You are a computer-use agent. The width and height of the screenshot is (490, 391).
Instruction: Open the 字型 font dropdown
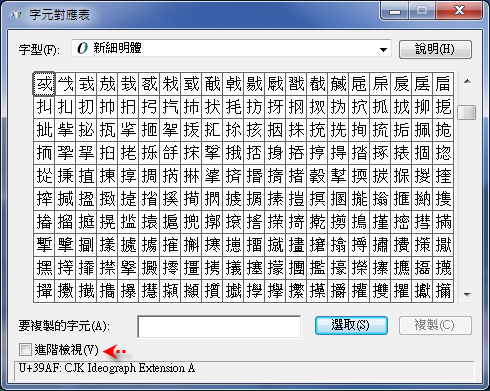coord(383,50)
